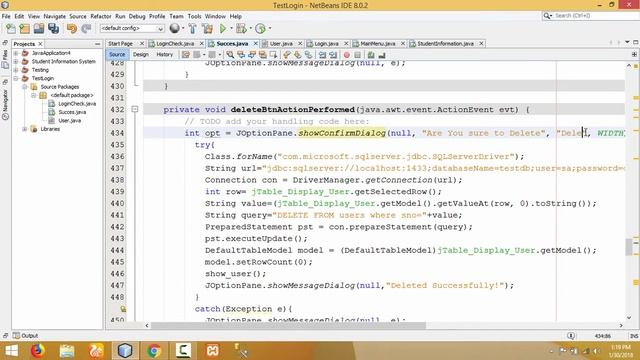This screenshot has height=360, width=640.
Task: Switch to the MainMenu.java tab
Action: pos(378,43)
